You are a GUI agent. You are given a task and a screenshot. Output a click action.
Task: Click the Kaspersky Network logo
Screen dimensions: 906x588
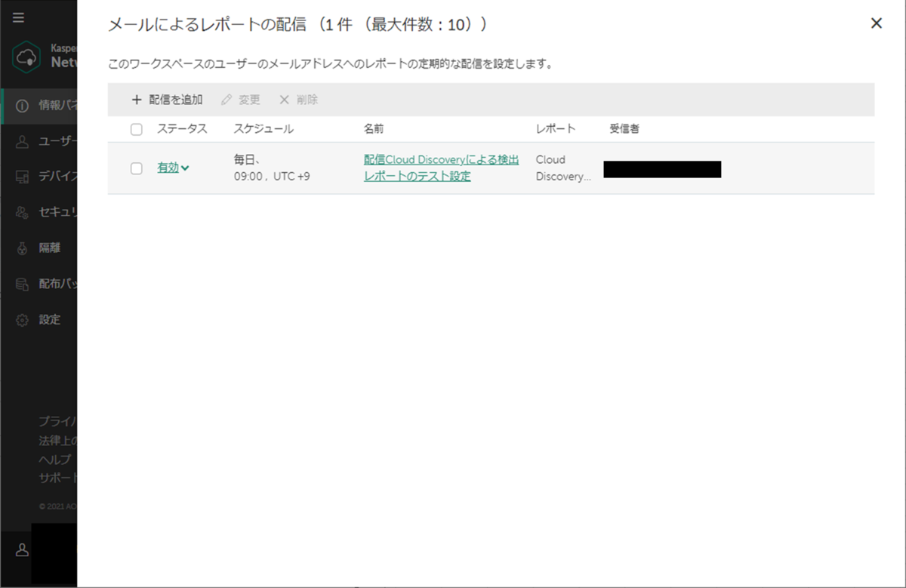tap(26, 57)
